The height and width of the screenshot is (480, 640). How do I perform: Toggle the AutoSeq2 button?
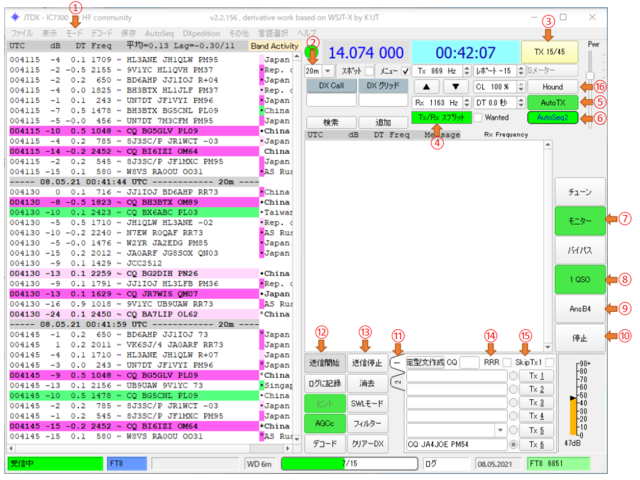[553, 118]
